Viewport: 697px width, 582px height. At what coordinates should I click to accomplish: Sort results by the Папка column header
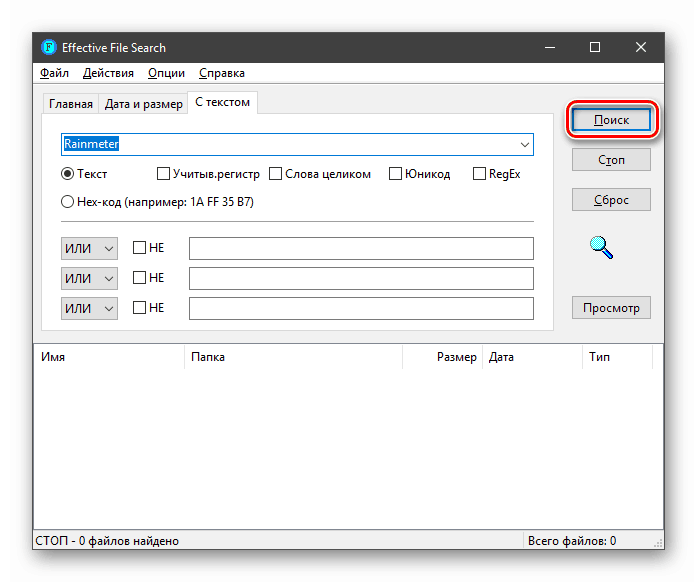[x=293, y=357]
